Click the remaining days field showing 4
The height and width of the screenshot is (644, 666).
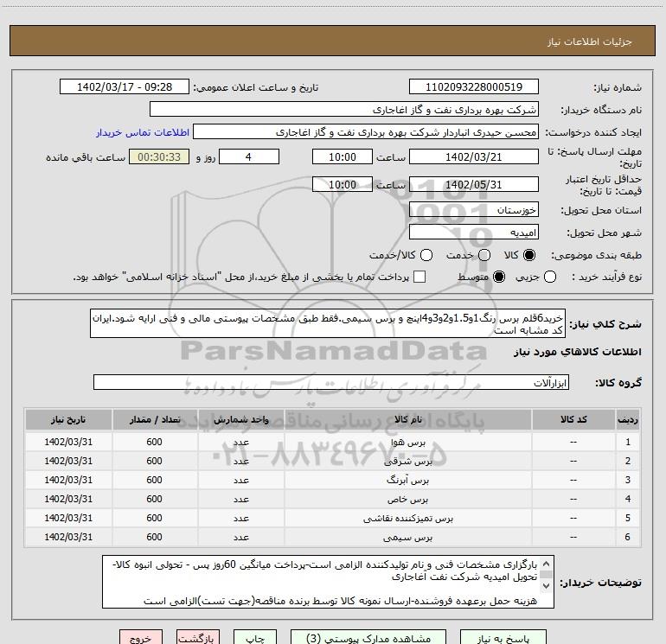point(249,156)
